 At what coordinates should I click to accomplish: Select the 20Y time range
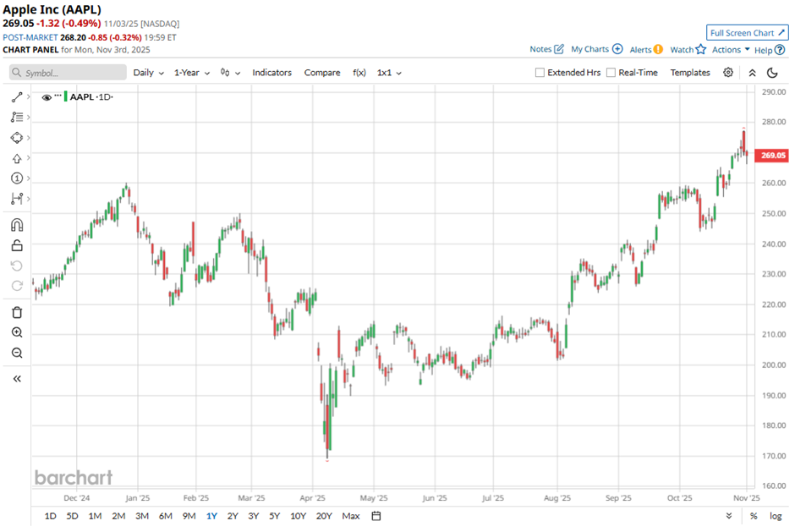pos(324,516)
